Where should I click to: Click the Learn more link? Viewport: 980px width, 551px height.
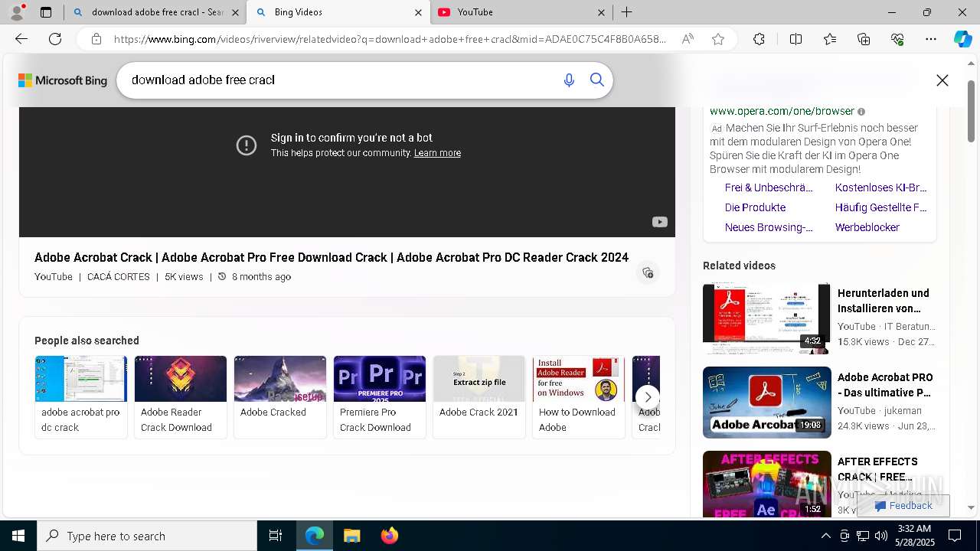437,153
